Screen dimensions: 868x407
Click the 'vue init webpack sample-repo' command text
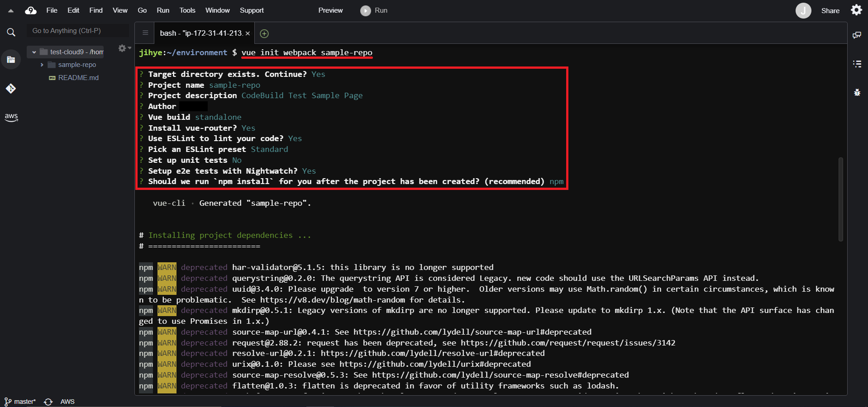(x=307, y=52)
